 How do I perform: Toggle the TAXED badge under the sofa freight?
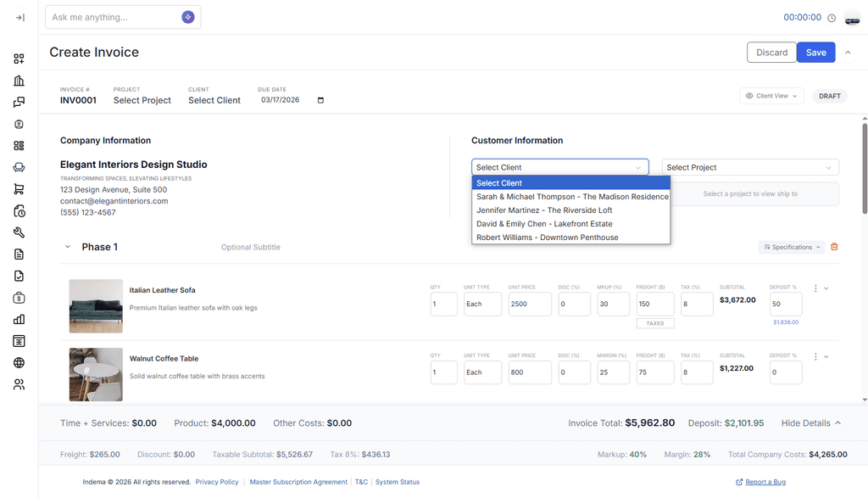click(x=654, y=322)
